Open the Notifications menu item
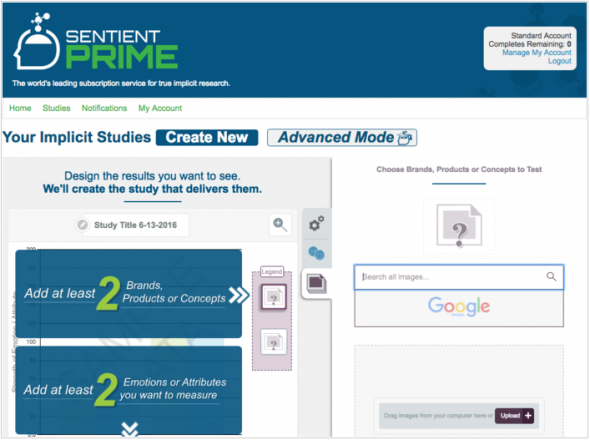590x440 pixels. pyautogui.click(x=104, y=108)
